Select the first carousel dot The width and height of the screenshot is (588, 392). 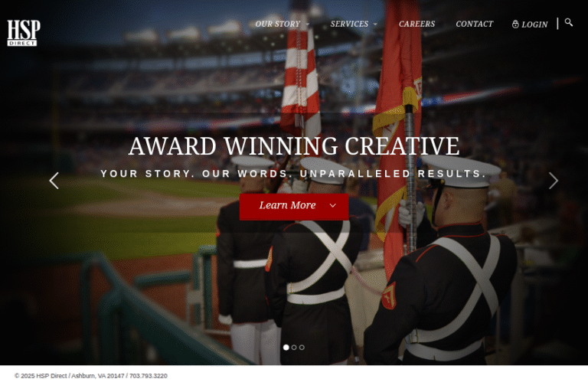pyautogui.click(x=286, y=348)
